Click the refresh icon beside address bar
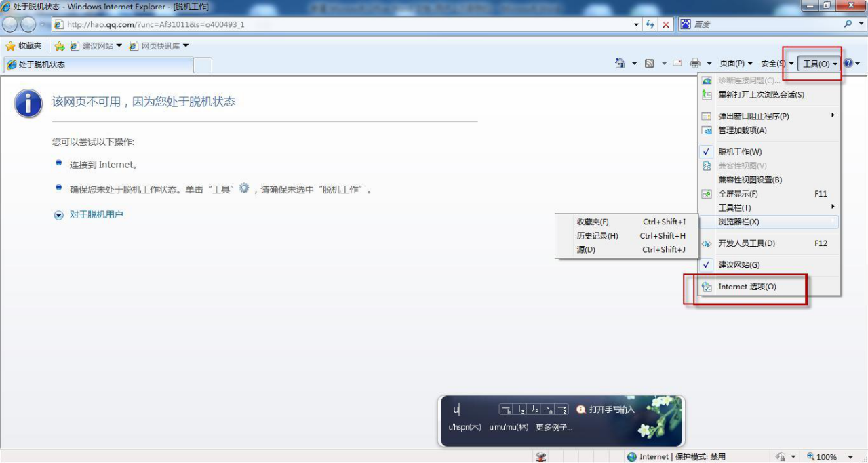The image size is (868, 463). [x=650, y=24]
